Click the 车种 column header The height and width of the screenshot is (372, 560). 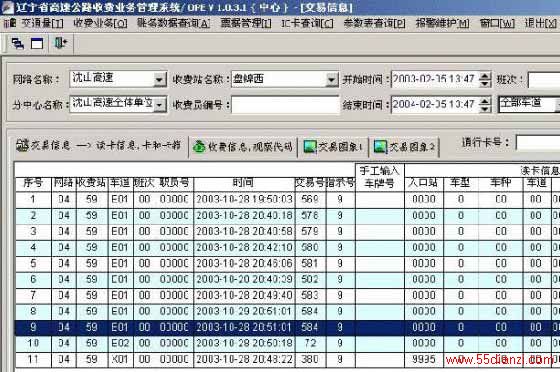500,183
